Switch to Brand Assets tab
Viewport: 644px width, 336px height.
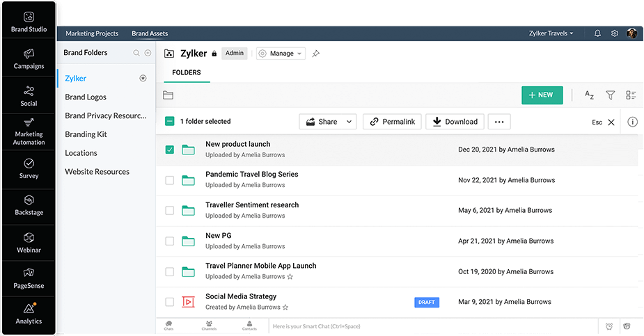point(150,33)
